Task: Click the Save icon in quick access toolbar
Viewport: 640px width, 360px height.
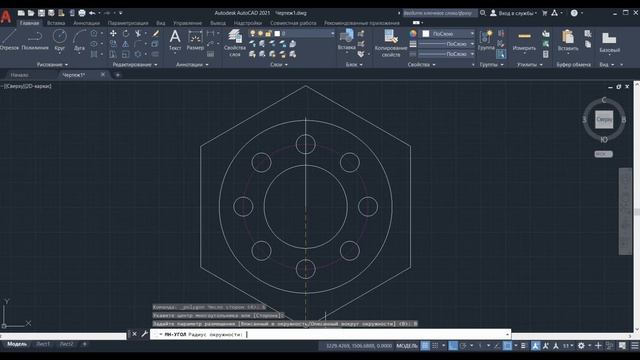Action: tap(41, 13)
